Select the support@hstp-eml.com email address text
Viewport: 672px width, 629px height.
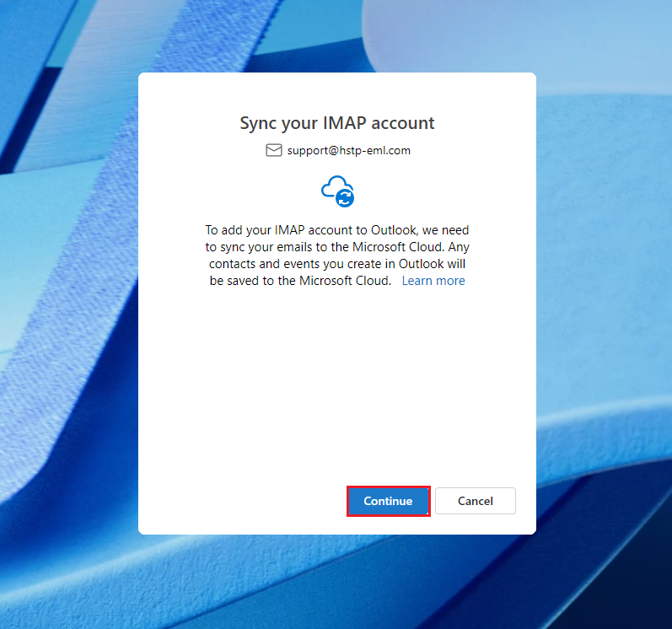click(x=348, y=151)
